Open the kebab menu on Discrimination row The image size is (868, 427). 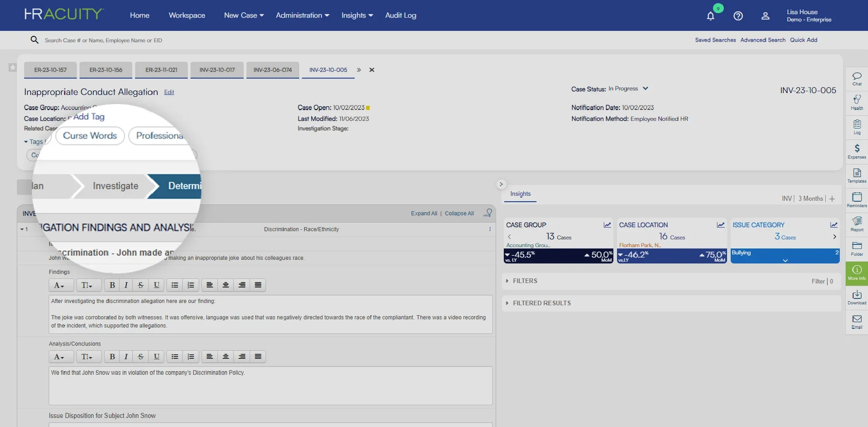tap(490, 229)
